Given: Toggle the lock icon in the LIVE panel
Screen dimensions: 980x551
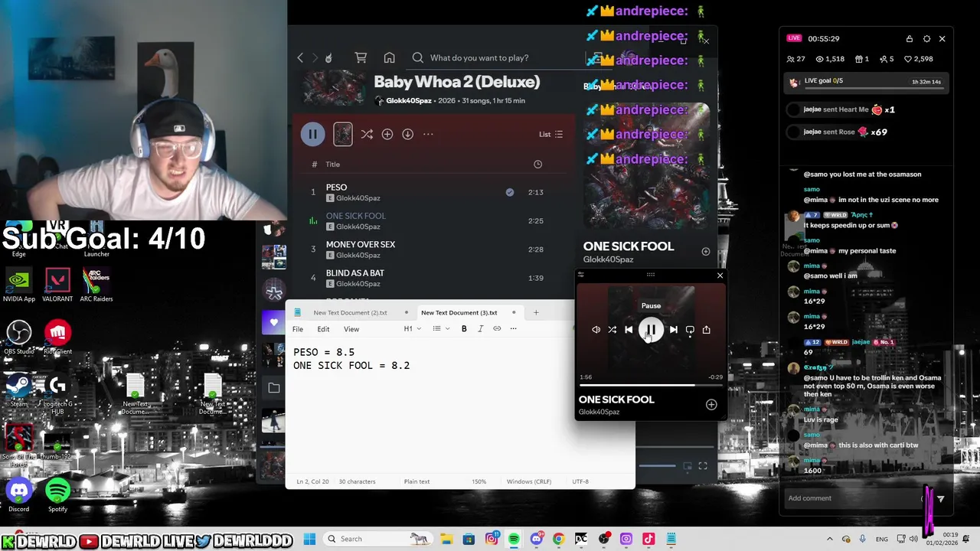Looking at the screenshot, I should click(910, 39).
